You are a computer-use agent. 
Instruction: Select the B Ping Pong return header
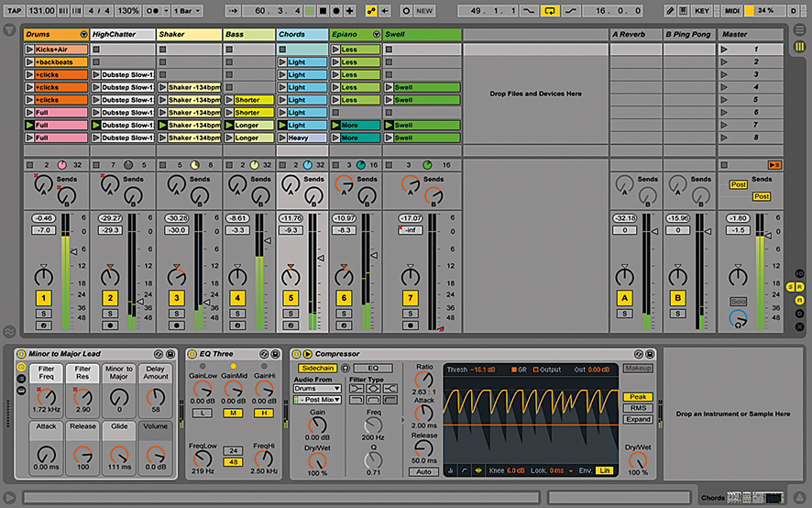coord(689,34)
